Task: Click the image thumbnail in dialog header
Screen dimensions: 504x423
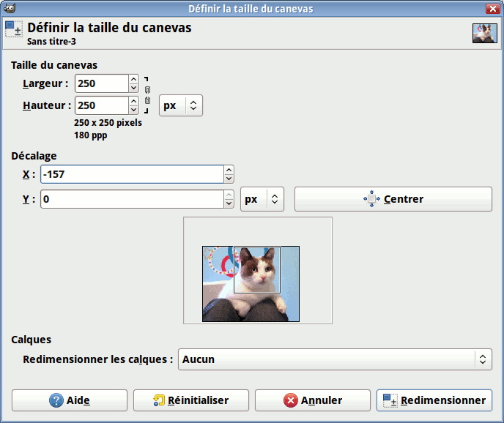Action: coord(484,34)
